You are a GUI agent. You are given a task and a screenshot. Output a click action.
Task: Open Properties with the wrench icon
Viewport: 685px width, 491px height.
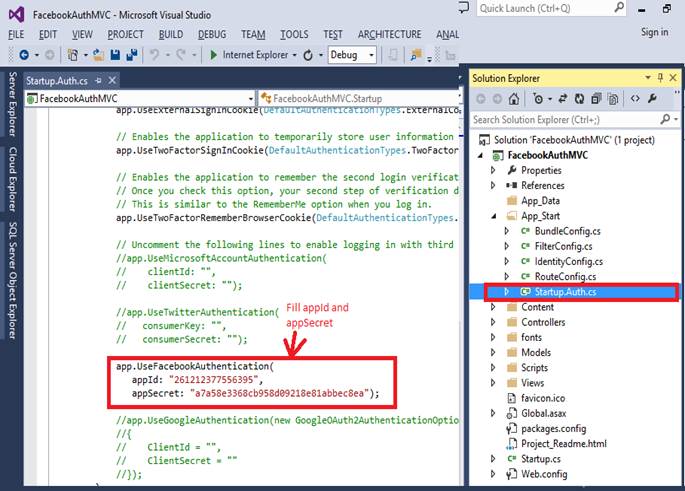652,98
